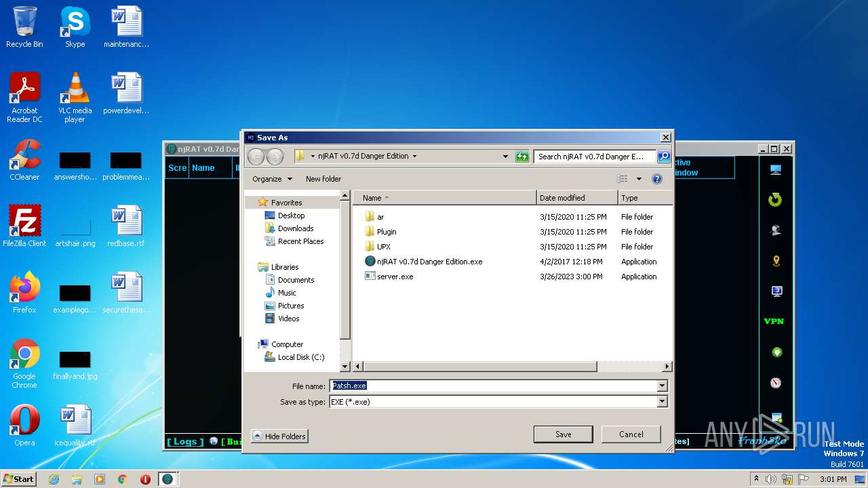Viewport: 868px width, 488px height.
Task: Select the server.exe file
Action: [389, 277]
